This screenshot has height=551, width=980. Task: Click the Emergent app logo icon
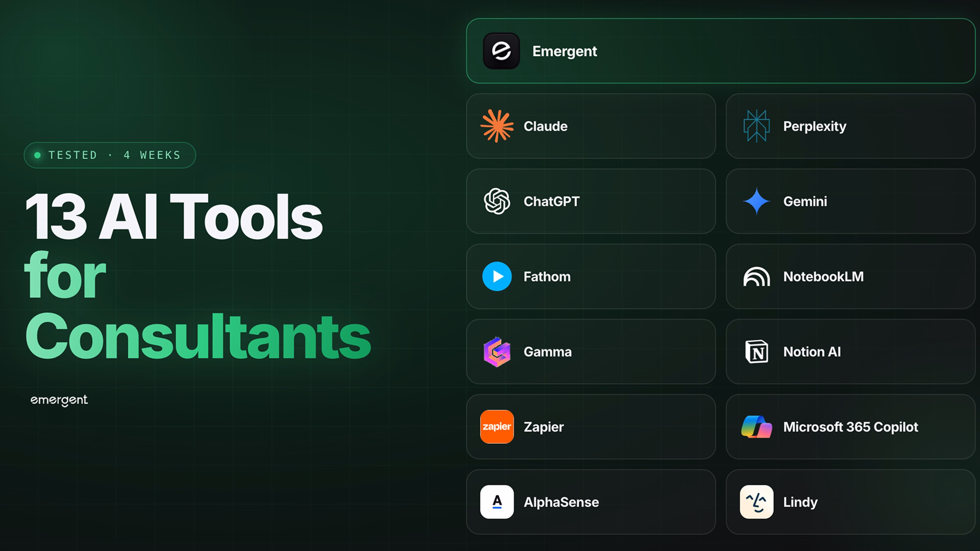501,51
